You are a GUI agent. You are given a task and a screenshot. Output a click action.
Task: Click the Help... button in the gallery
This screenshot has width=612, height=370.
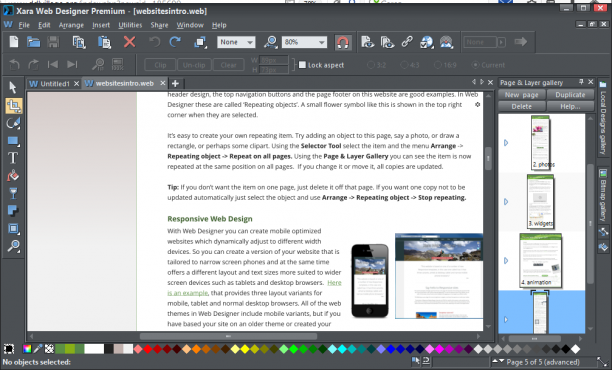(x=570, y=106)
